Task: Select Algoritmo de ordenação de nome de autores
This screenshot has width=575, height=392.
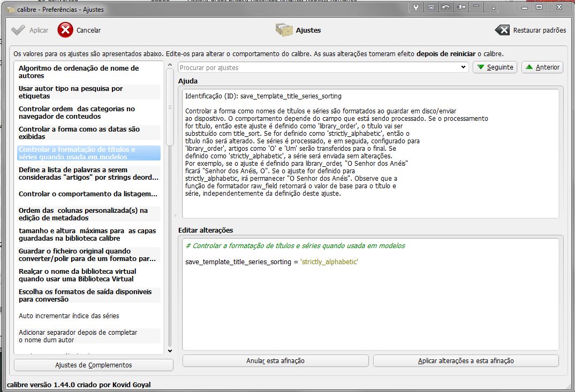Action: (89, 72)
